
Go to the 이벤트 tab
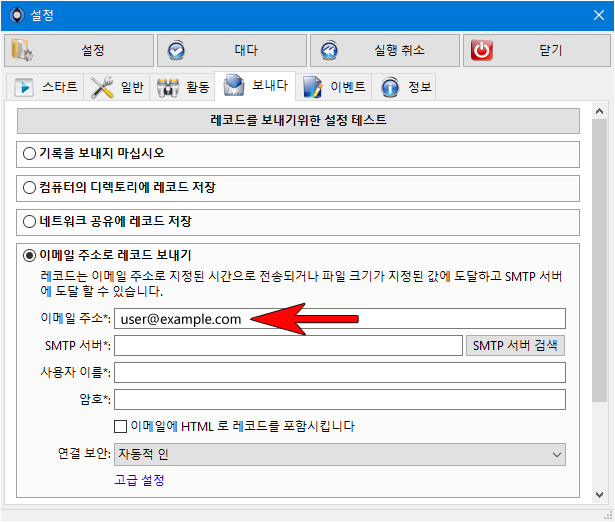tap(333, 87)
